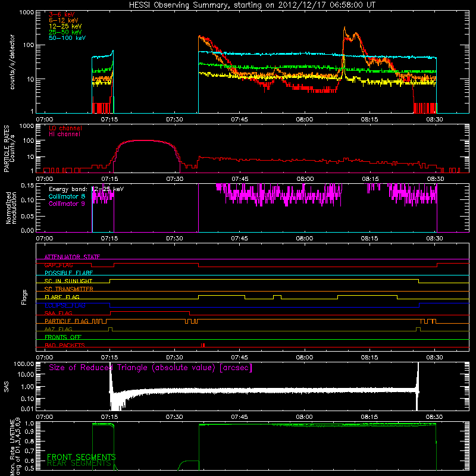This screenshot has height=476, width=476.
Task: Click the GAP_FLAG label
Action: point(58,265)
